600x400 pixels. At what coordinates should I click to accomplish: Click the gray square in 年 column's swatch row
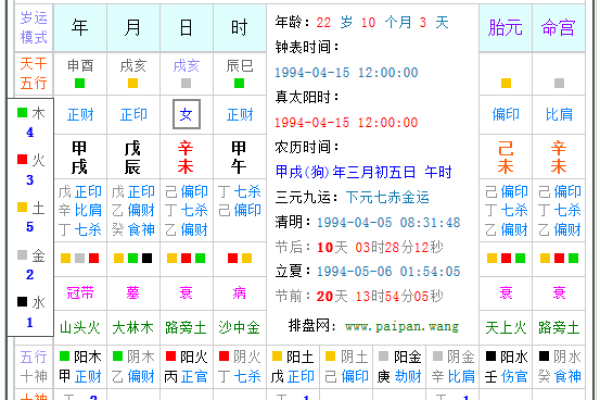click(80, 258)
